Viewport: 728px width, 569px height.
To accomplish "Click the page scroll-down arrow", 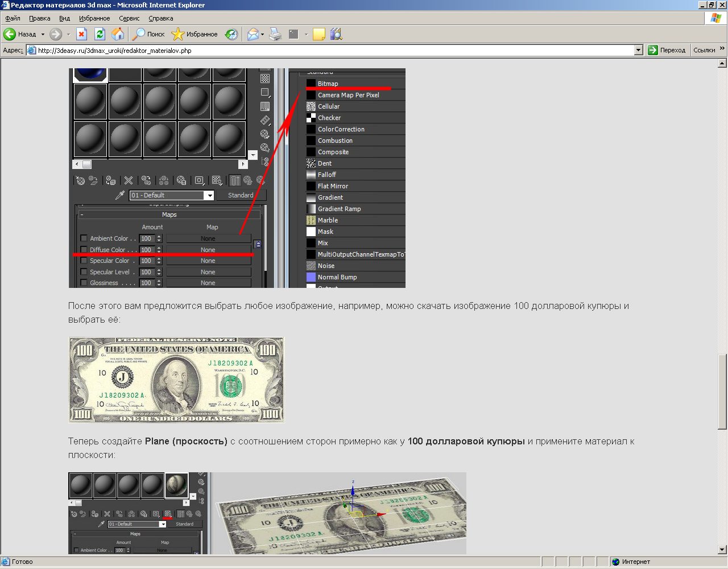I will coord(722,550).
